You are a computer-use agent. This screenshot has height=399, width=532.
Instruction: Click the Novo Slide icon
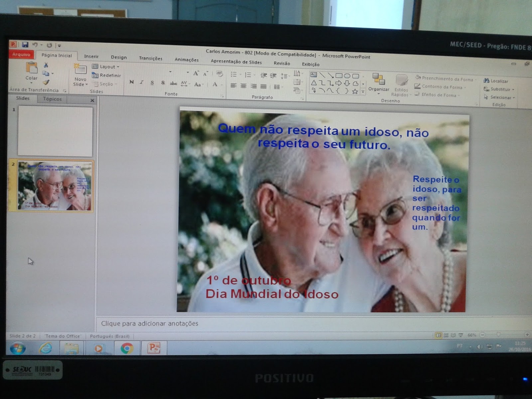click(x=80, y=69)
